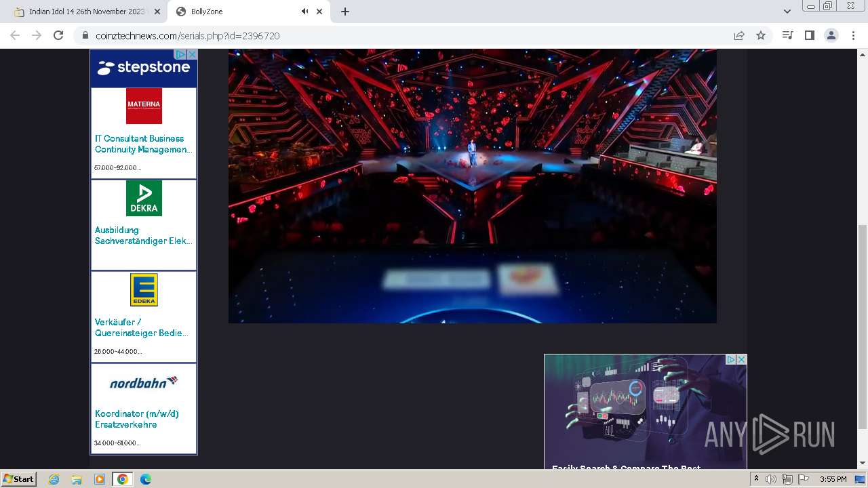This screenshot has width=868, height=488.
Task: Bookmark this tab with the star icon
Action: [761, 35]
